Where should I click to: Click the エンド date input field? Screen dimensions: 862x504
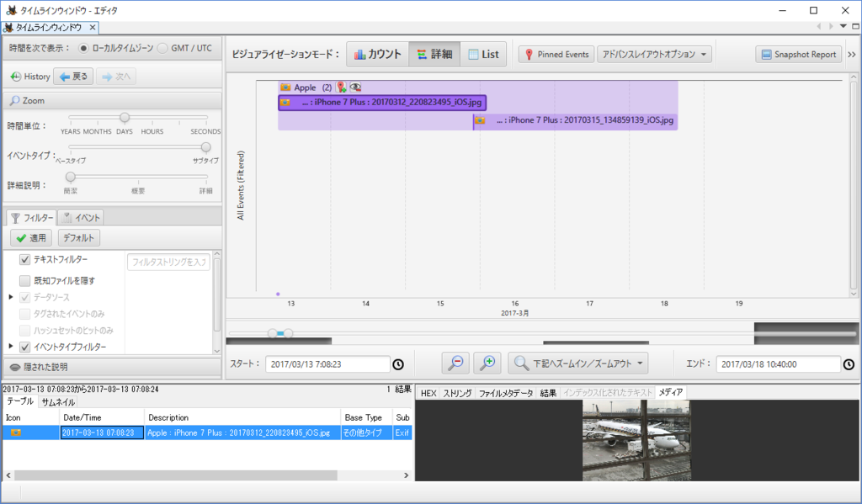(779, 363)
